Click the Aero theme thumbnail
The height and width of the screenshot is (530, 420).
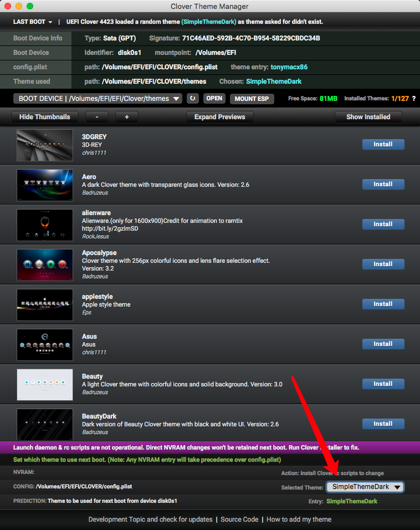[45, 185]
